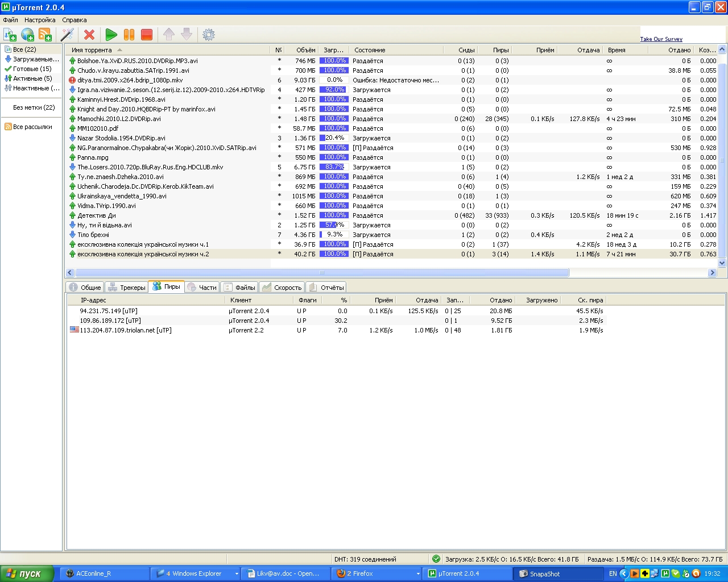Open the EN language selector
The width and height of the screenshot is (728, 582).
[x=613, y=573]
